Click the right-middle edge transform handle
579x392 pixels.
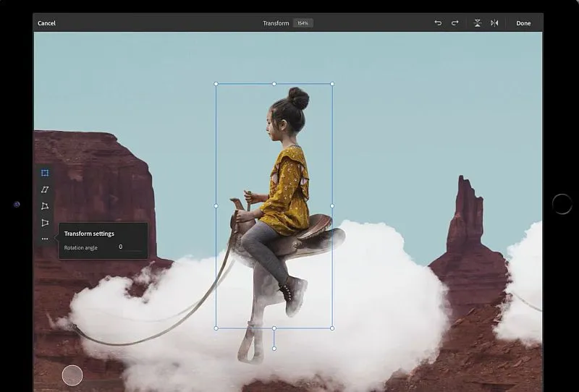[332, 206]
